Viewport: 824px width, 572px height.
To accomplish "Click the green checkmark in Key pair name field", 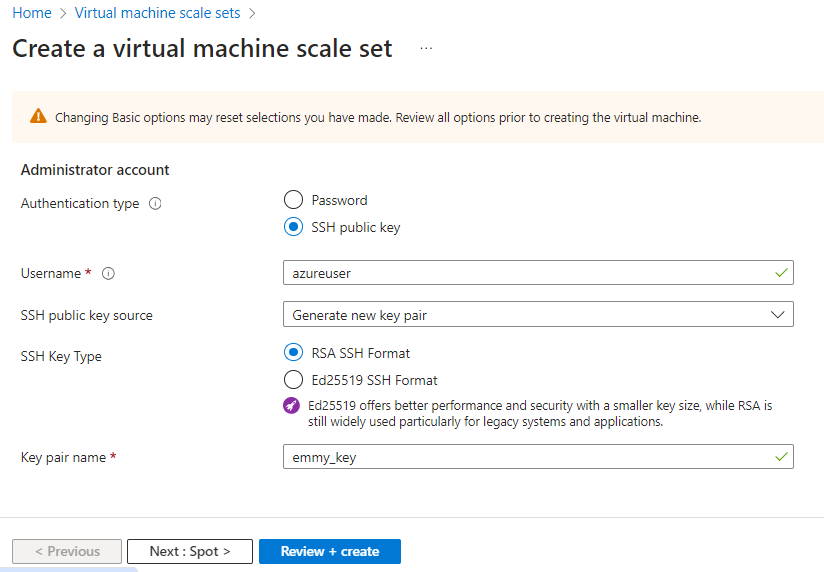I will point(780,456).
